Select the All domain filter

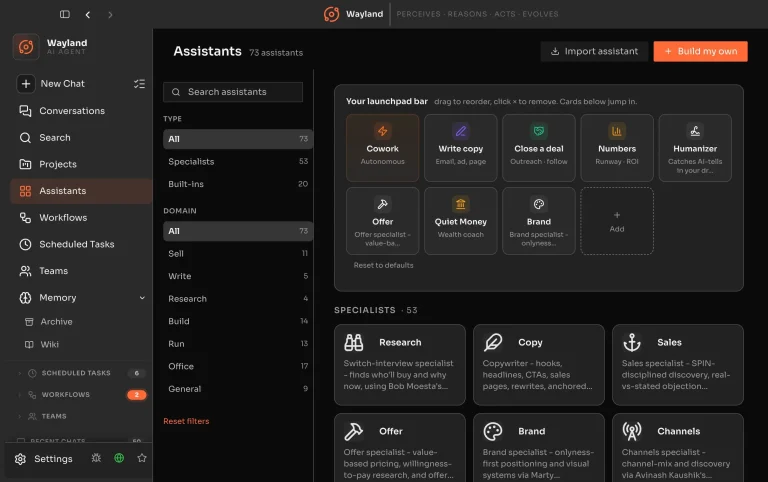238,231
